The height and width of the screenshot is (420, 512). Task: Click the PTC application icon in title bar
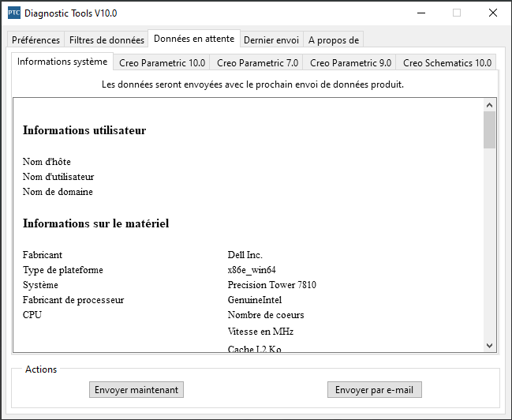click(14, 13)
